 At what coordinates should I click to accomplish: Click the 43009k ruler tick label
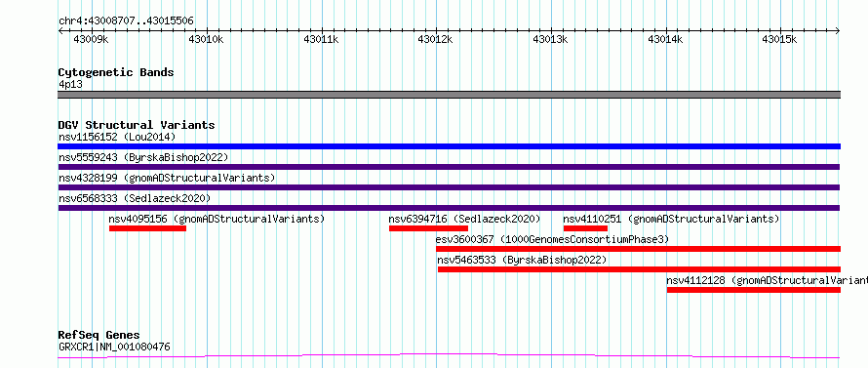[x=91, y=39]
